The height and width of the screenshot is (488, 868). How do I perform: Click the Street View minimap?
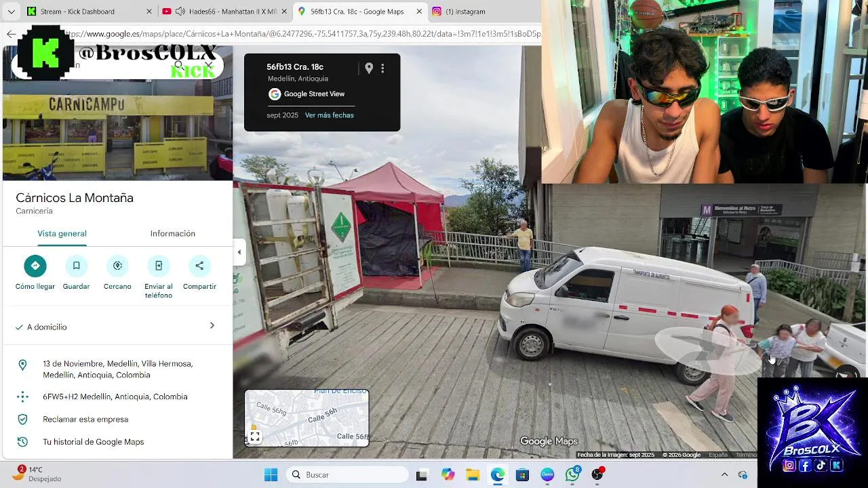(x=307, y=418)
